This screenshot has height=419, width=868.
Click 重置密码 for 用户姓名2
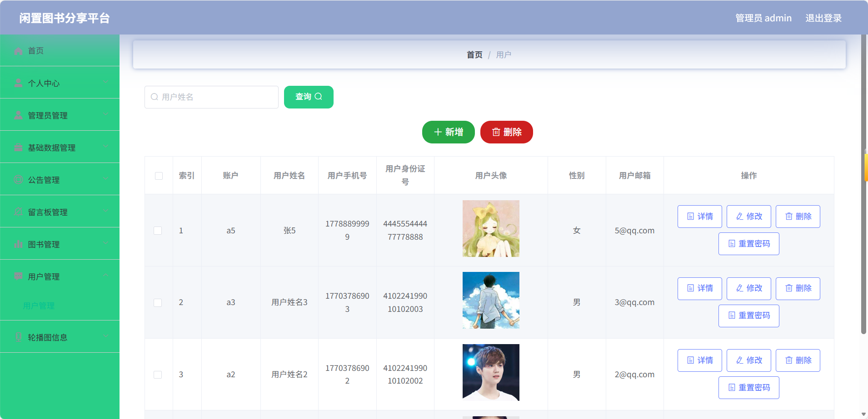click(749, 388)
